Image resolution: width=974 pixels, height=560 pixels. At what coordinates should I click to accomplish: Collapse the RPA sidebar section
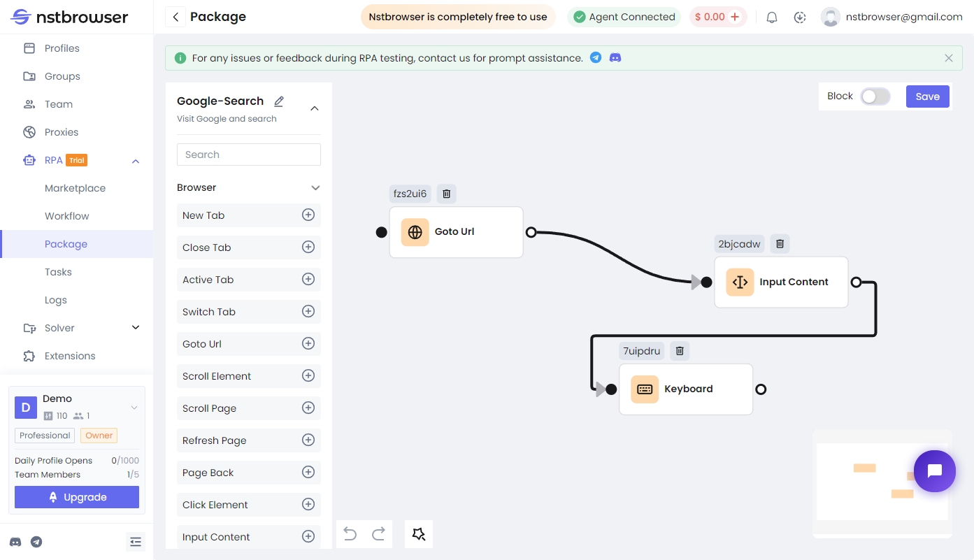pyautogui.click(x=136, y=161)
